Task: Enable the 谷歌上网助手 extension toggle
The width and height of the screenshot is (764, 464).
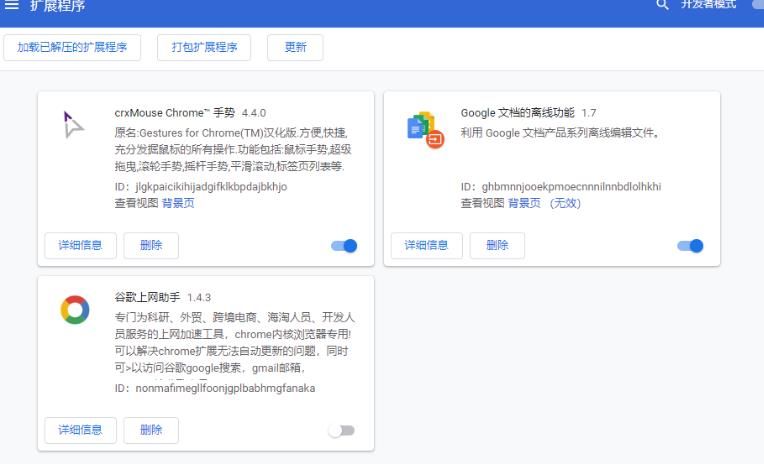Action: [x=342, y=430]
